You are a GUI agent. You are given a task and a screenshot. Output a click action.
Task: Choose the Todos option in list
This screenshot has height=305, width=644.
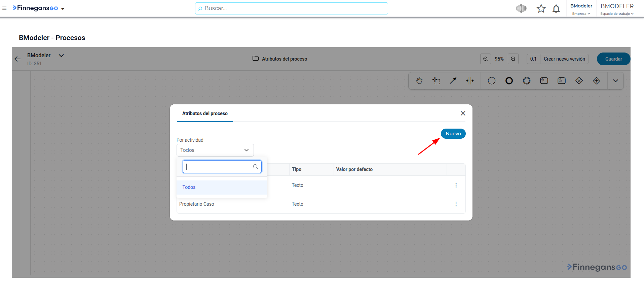click(222, 187)
